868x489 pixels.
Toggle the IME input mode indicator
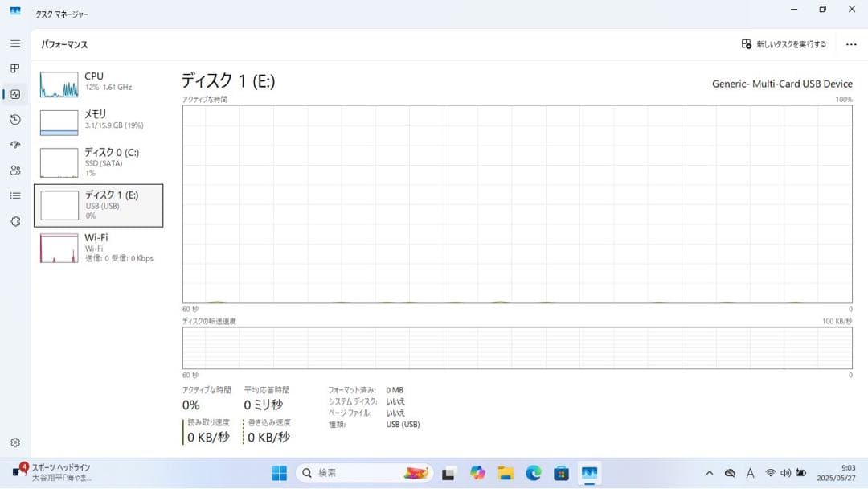click(x=750, y=473)
